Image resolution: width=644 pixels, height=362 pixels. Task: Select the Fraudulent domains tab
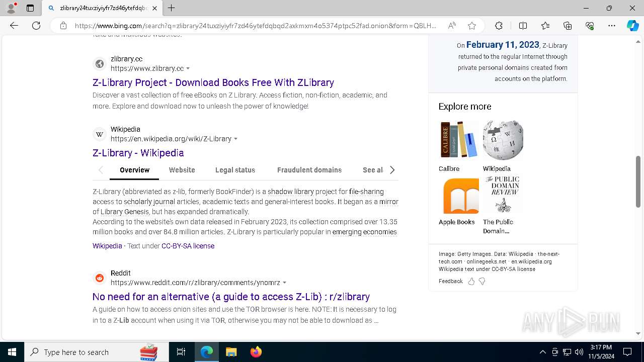coord(309,170)
